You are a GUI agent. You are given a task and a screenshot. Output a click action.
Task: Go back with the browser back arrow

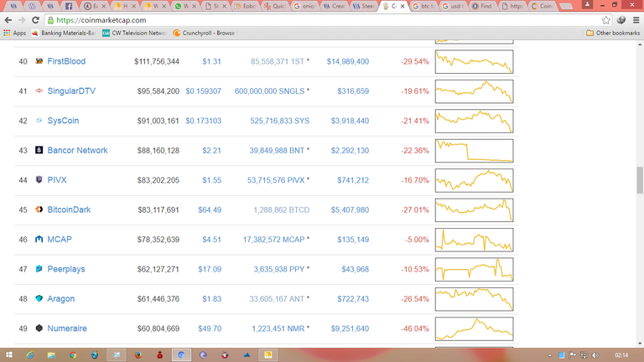point(8,20)
